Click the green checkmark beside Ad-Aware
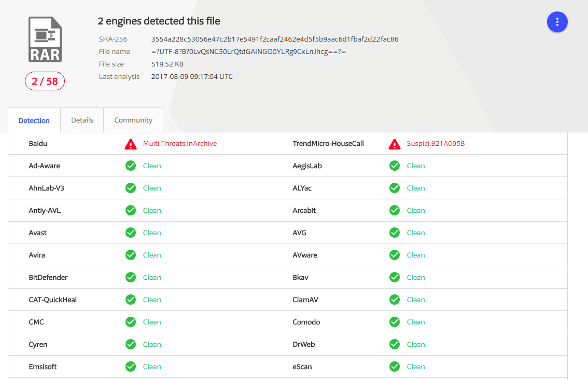 (x=131, y=166)
